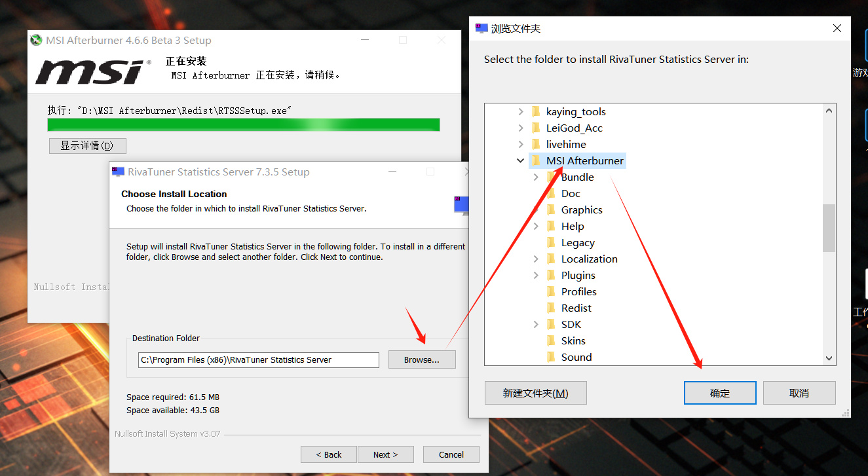
Task: Click the folder tree scrollbar down arrow
Action: click(829, 358)
